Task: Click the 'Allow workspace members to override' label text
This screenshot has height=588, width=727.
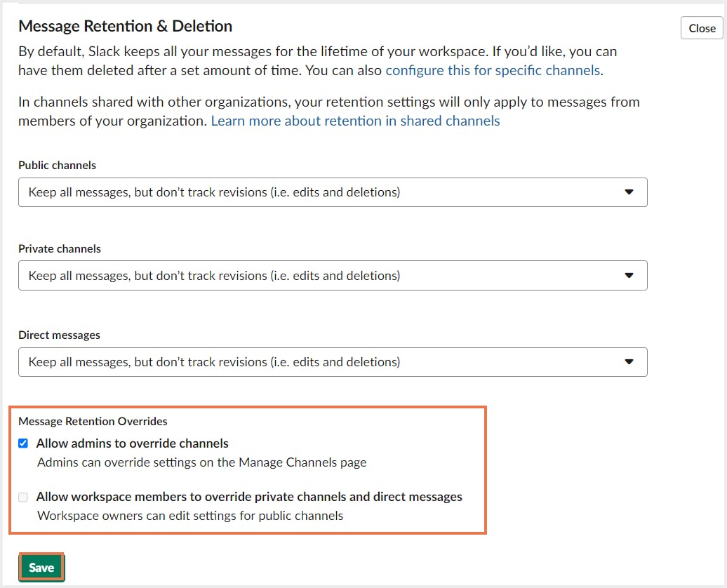Action: [x=249, y=497]
